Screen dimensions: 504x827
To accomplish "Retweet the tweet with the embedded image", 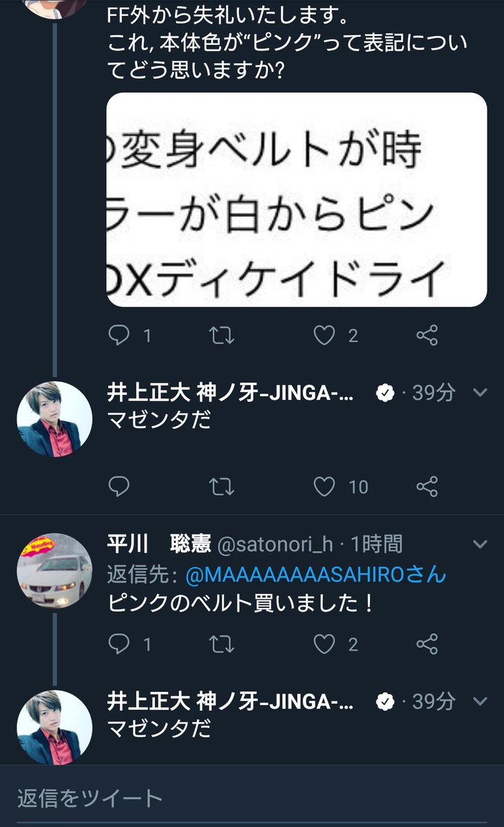I will point(222,336).
